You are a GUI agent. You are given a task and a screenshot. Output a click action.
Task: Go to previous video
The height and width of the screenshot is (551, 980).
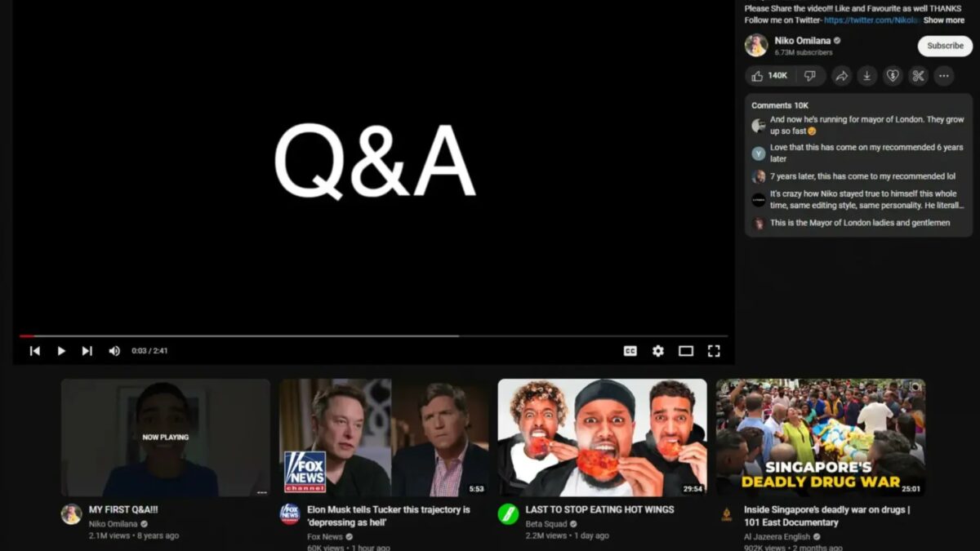tap(35, 351)
